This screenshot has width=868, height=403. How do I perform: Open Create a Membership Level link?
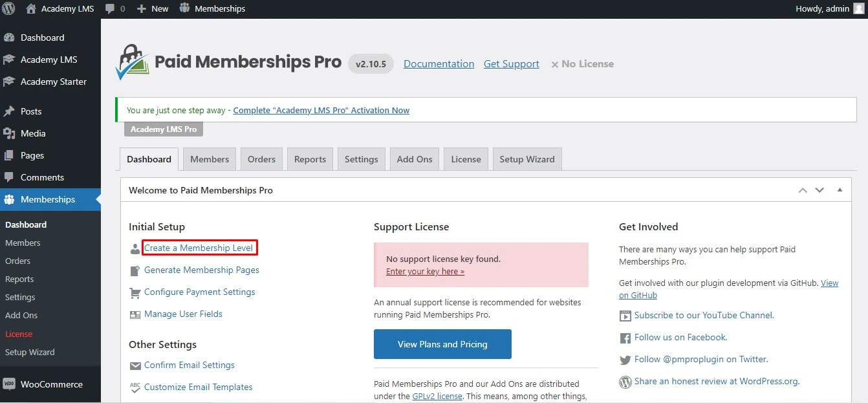(x=199, y=248)
